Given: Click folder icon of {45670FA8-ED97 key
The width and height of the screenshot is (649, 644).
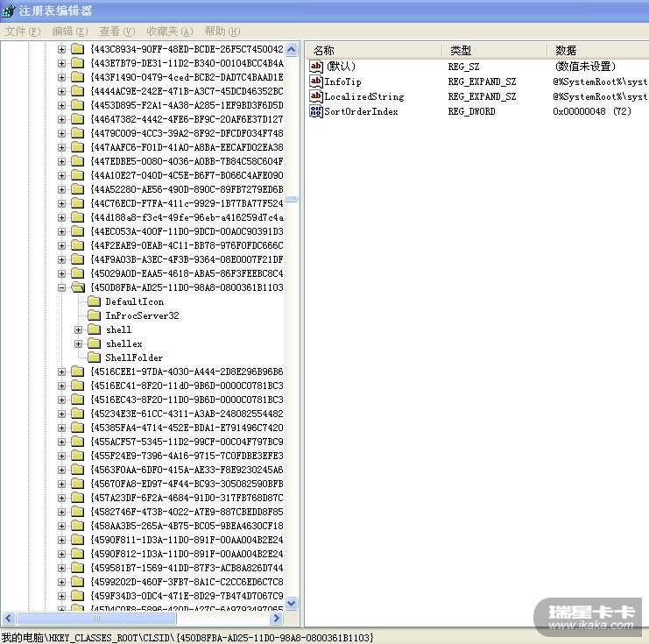Looking at the screenshot, I should click(77, 484).
